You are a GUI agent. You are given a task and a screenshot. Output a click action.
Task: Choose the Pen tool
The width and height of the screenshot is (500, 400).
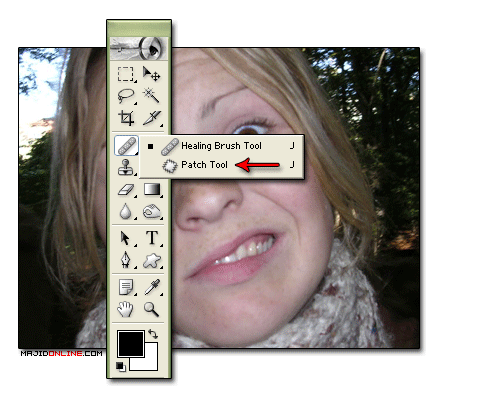[x=126, y=260]
